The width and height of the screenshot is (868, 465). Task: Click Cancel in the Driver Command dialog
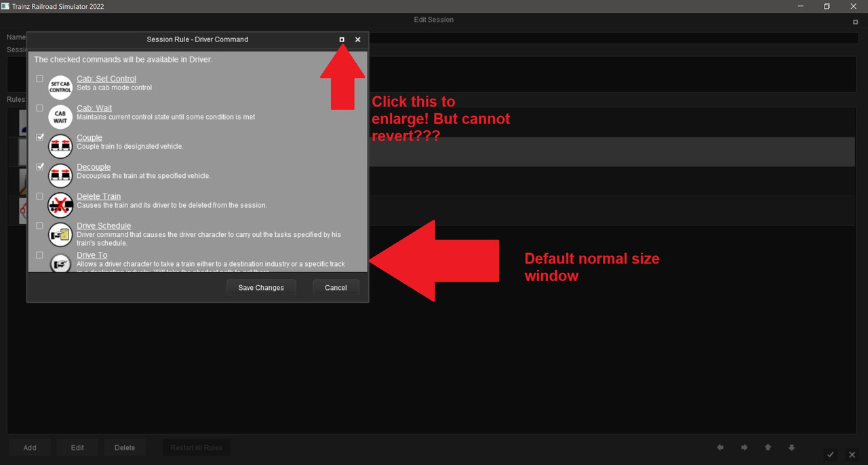pos(336,288)
